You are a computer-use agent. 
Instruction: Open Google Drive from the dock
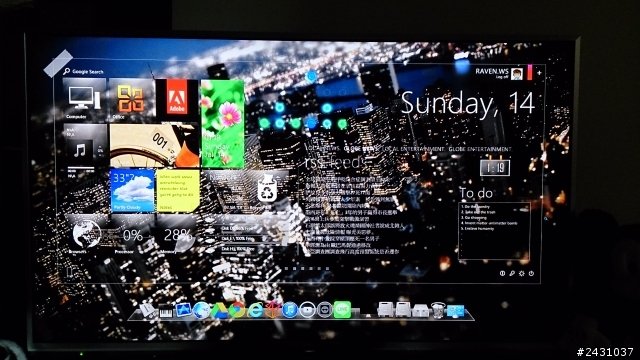point(219,311)
